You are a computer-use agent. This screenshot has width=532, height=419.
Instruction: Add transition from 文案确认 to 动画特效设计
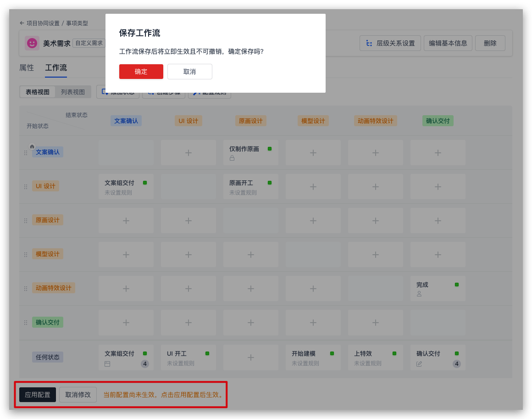click(x=376, y=153)
